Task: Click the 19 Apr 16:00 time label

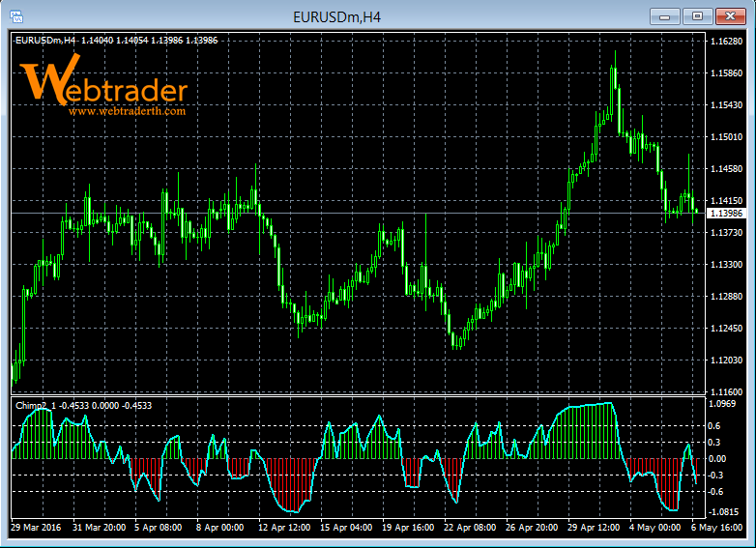Action: tap(408, 528)
